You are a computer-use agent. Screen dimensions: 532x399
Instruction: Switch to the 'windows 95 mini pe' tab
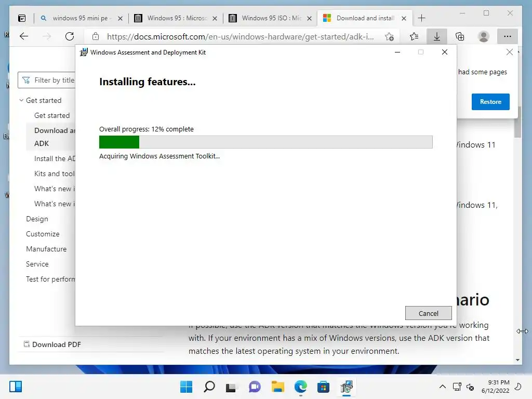(81, 18)
